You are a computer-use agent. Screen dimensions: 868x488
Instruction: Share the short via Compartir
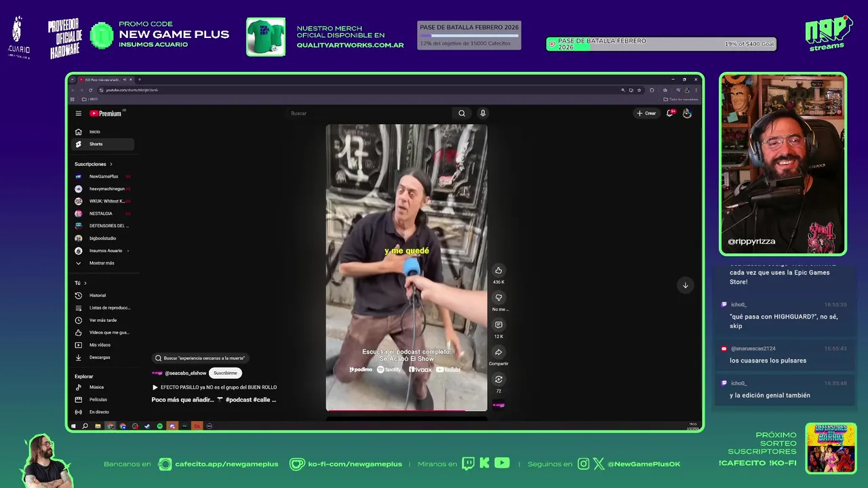(498, 352)
